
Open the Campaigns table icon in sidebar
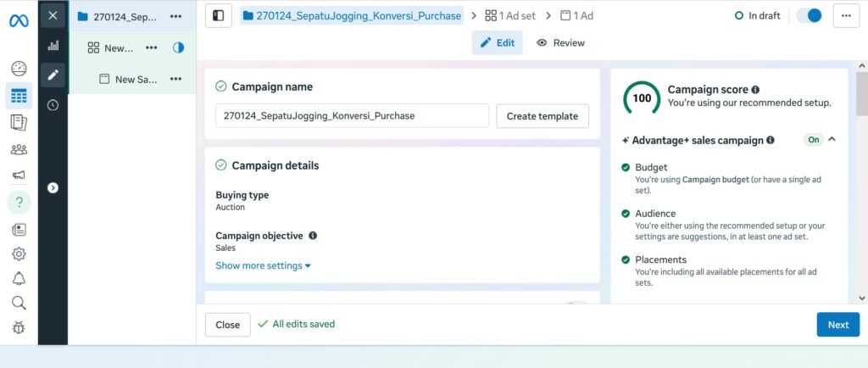click(19, 96)
